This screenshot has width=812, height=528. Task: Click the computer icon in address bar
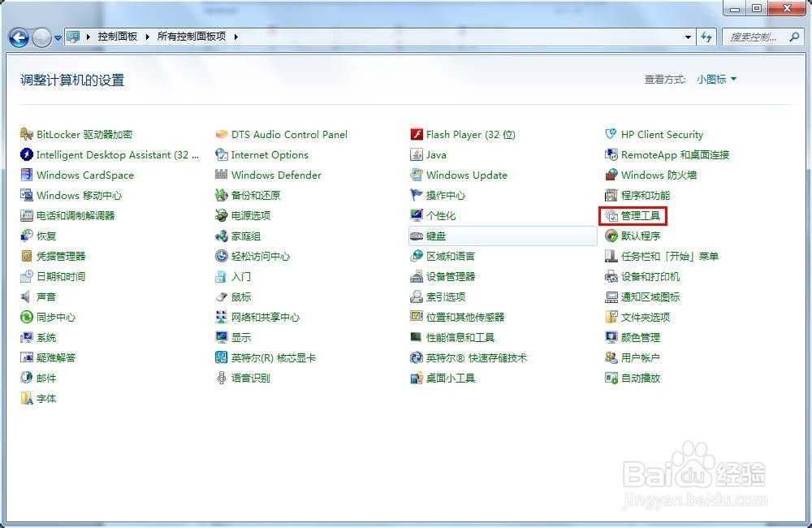point(73,37)
